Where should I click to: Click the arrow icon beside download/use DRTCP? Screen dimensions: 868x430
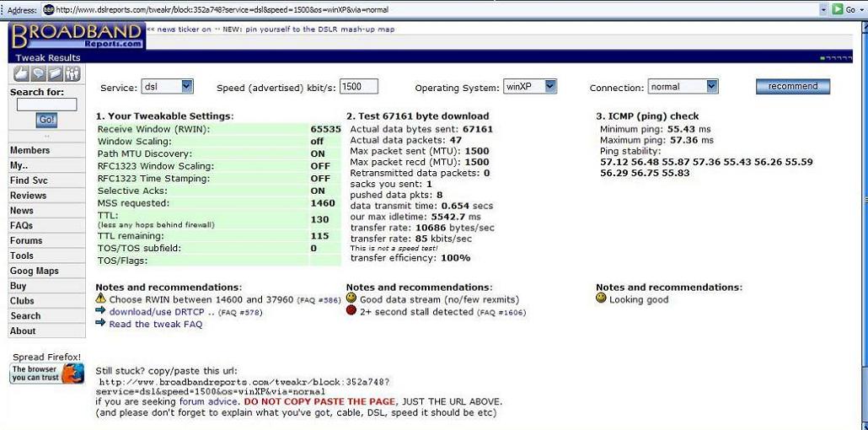tap(100, 311)
